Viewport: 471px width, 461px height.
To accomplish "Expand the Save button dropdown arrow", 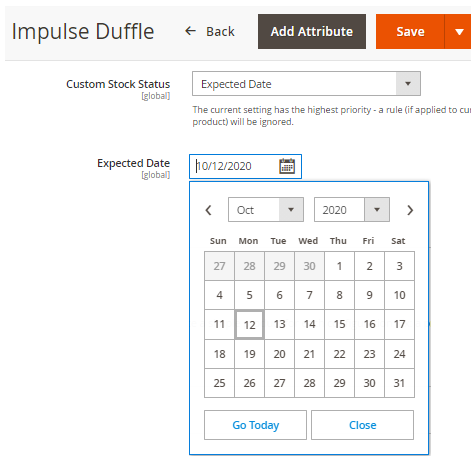I will [459, 32].
